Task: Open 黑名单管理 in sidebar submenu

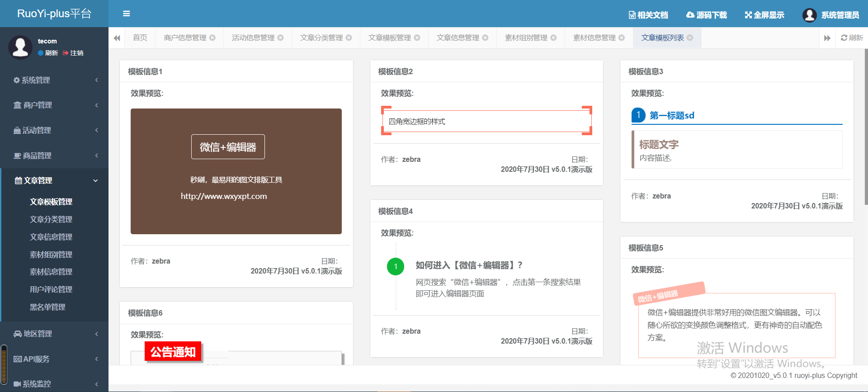Action: pyautogui.click(x=47, y=307)
